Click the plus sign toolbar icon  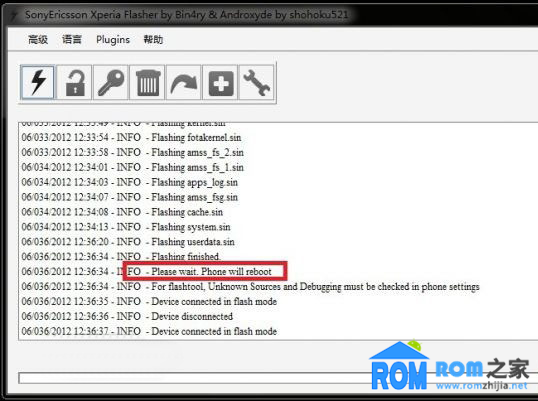(x=221, y=82)
